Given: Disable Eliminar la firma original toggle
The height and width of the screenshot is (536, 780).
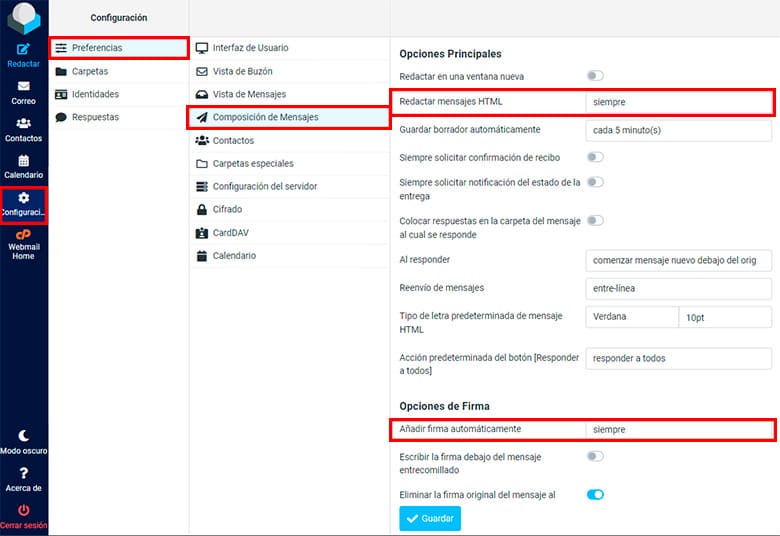Looking at the screenshot, I should point(595,494).
